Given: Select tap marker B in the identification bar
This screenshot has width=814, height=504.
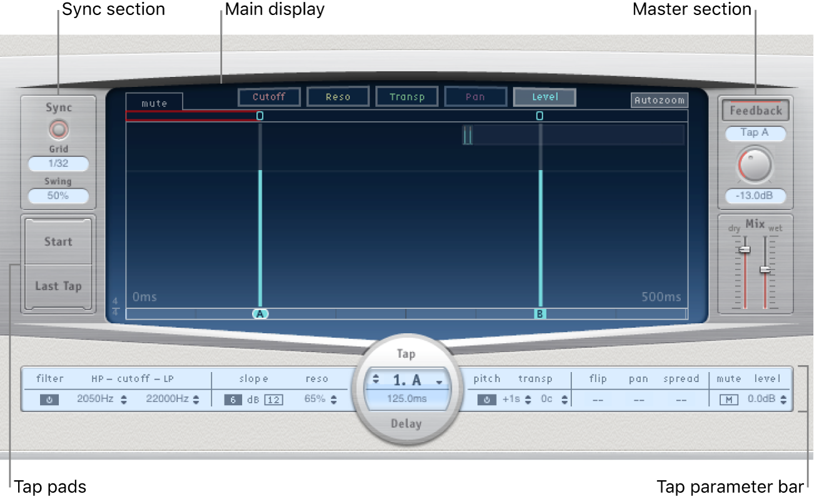Looking at the screenshot, I should click(540, 313).
